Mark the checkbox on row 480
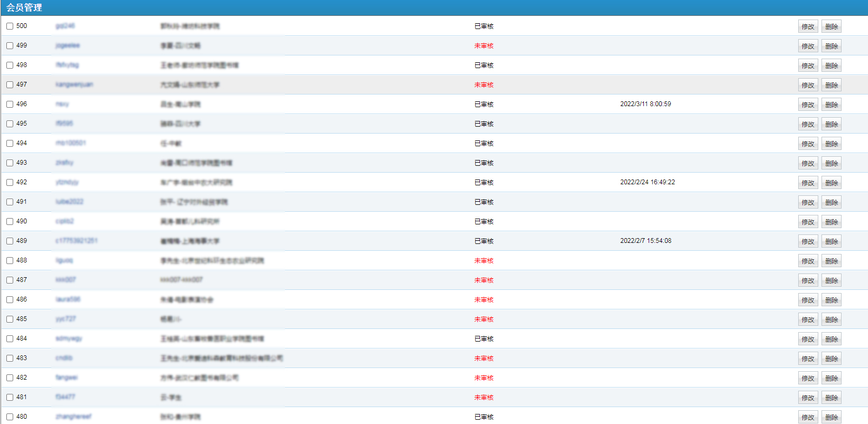The height and width of the screenshot is (424, 868). point(10,417)
